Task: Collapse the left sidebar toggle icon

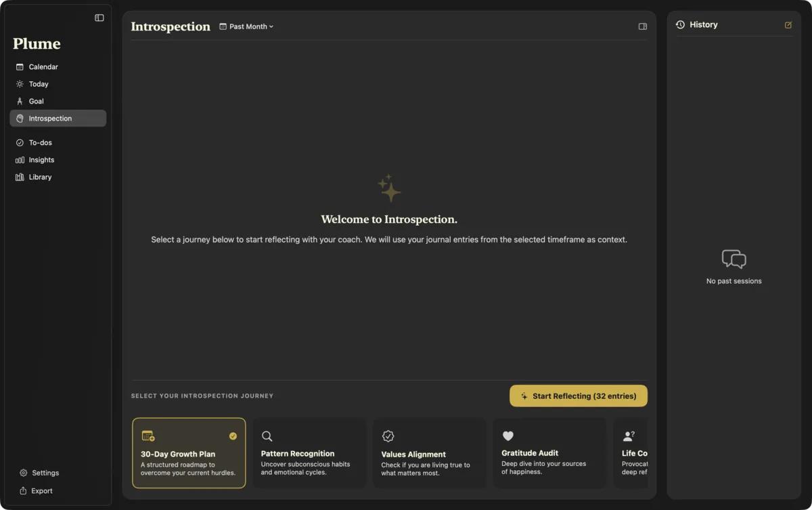Action: click(x=99, y=18)
